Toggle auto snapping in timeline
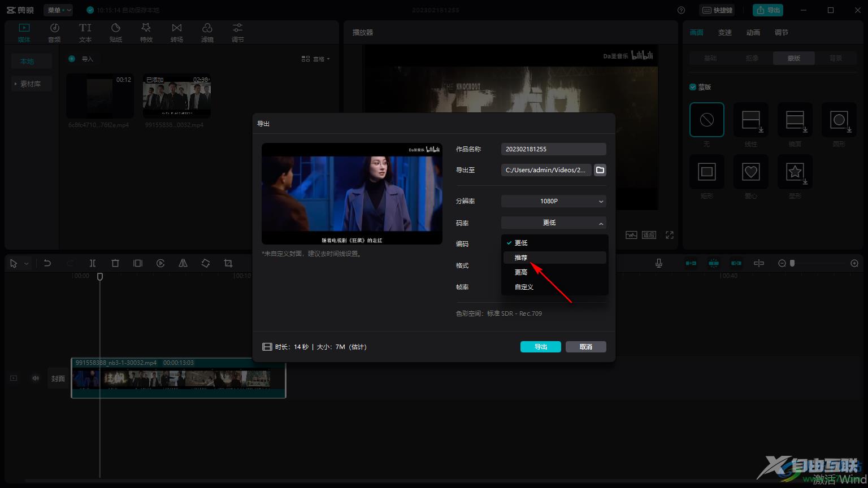Screen dimensions: 868x488 point(714,263)
